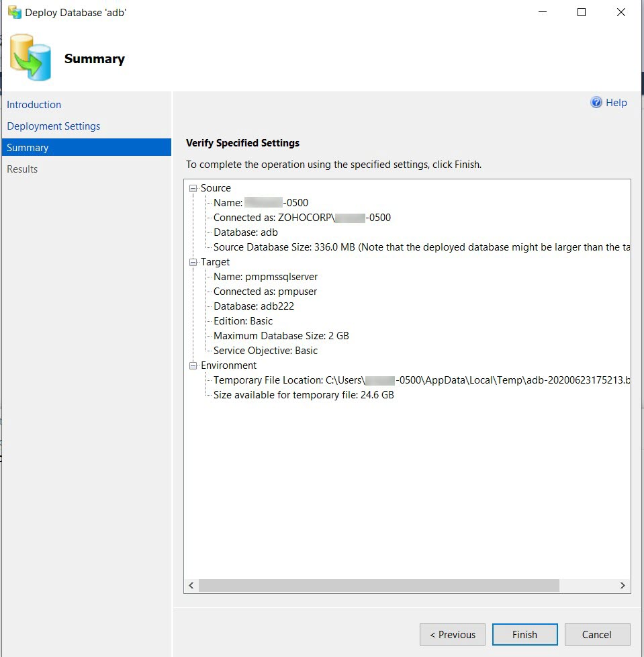Open Help for this wizard page
The width and height of the screenshot is (644, 657).
click(x=614, y=102)
